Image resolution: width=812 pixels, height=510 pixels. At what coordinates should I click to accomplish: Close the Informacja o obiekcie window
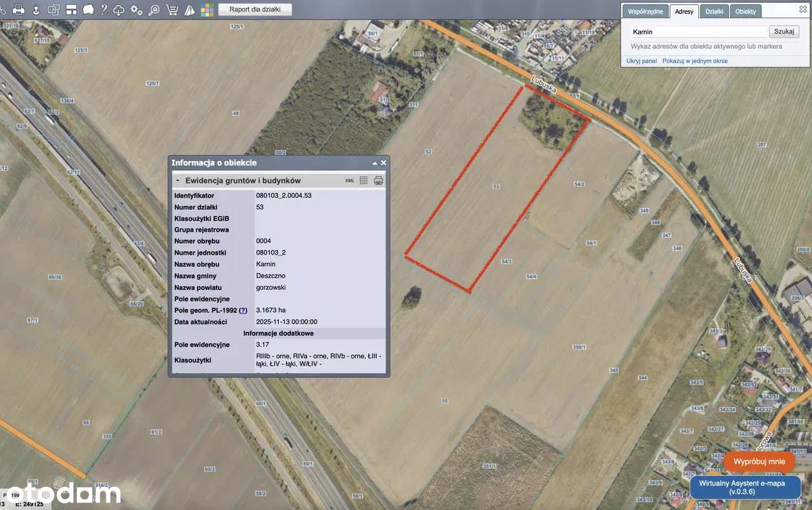pyautogui.click(x=384, y=163)
